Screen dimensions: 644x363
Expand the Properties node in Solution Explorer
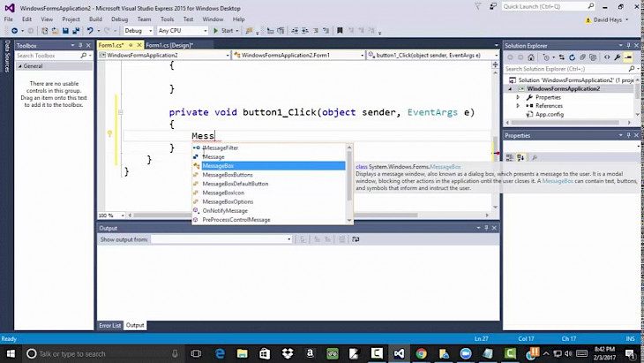pos(518,97)
